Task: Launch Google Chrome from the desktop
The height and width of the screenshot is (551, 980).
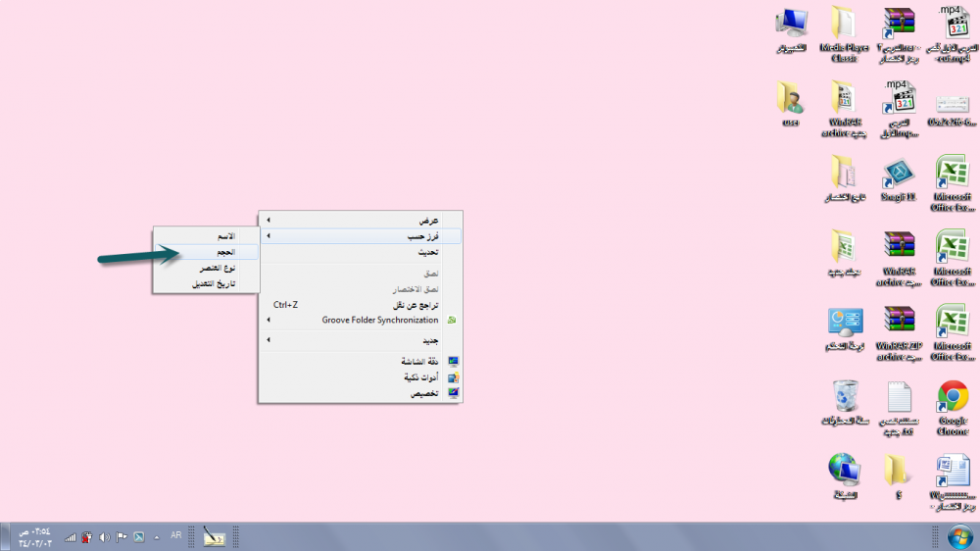Action: pos(953,402)
